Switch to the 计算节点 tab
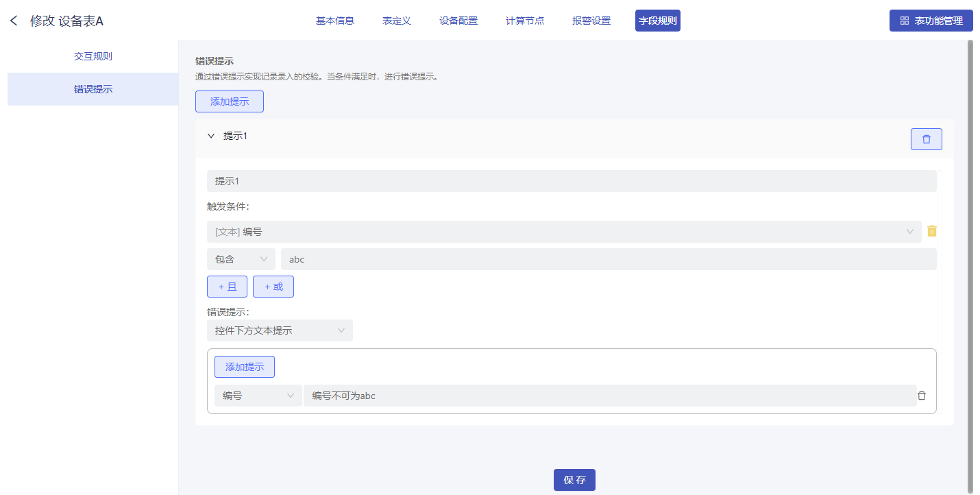 pos(525,21)
